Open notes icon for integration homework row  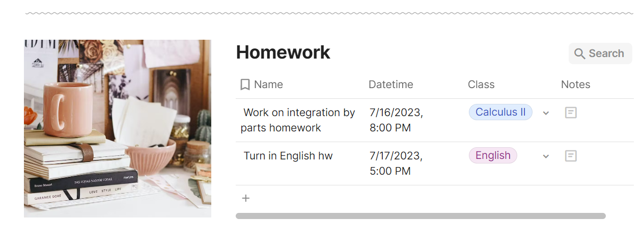571,113
